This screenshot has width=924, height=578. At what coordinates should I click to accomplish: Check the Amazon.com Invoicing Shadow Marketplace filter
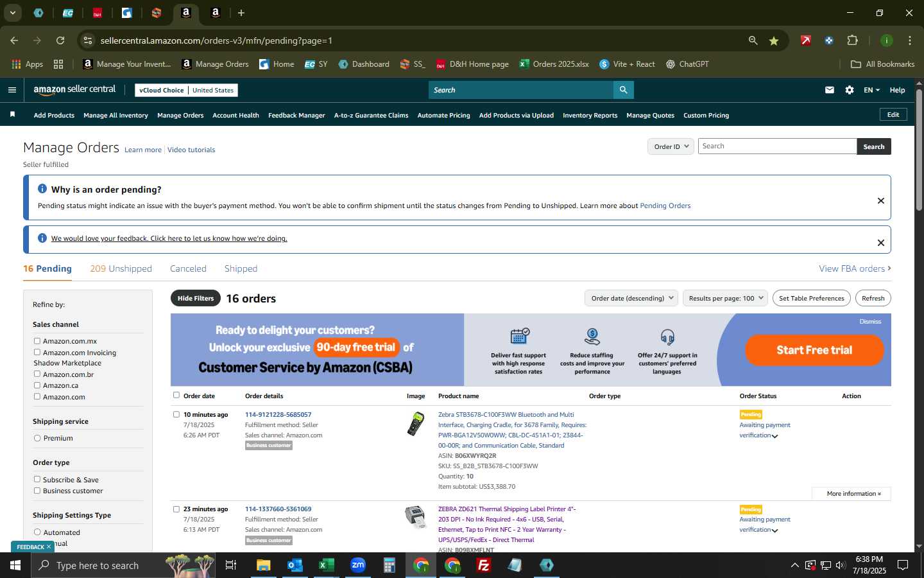[37, 352]
